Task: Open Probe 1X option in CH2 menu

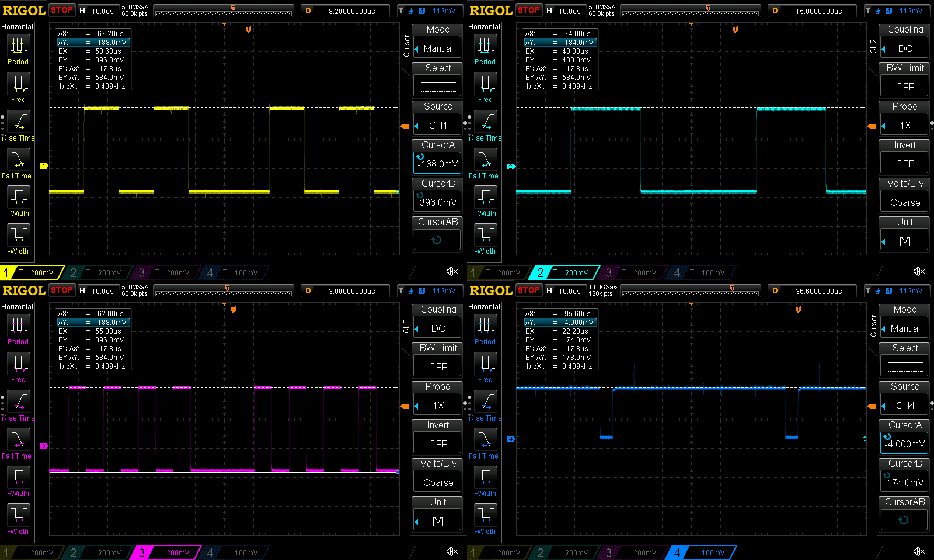Action: (904, 118)
